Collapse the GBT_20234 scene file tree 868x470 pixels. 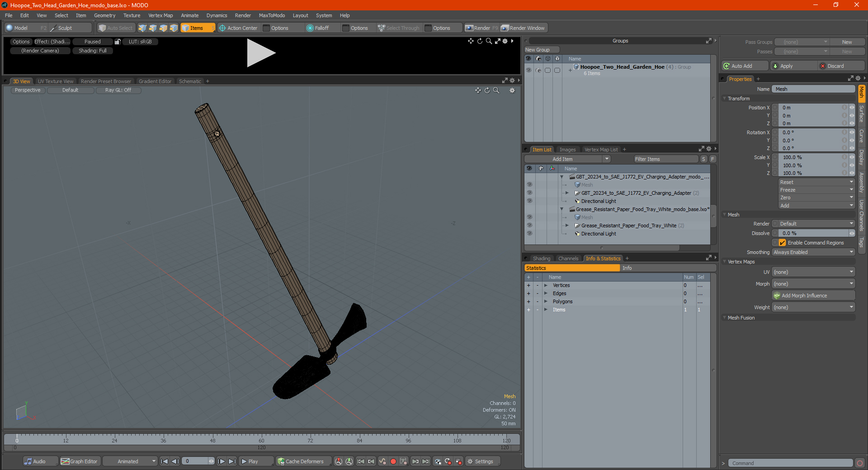click(562, 177)
